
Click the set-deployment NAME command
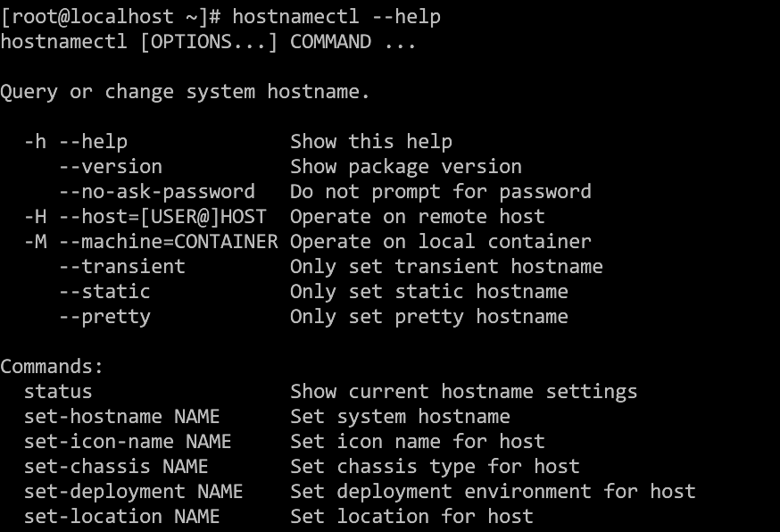click(133, 492)
